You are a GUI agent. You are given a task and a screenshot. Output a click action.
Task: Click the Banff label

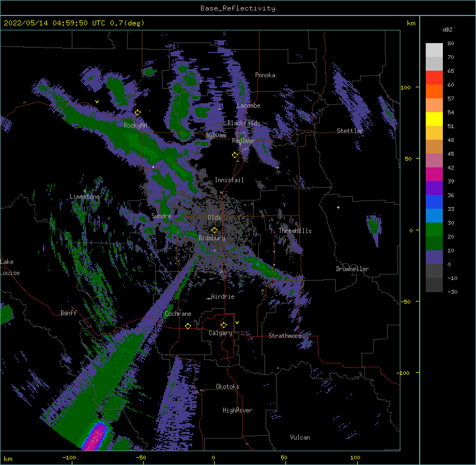coord(68,313)
